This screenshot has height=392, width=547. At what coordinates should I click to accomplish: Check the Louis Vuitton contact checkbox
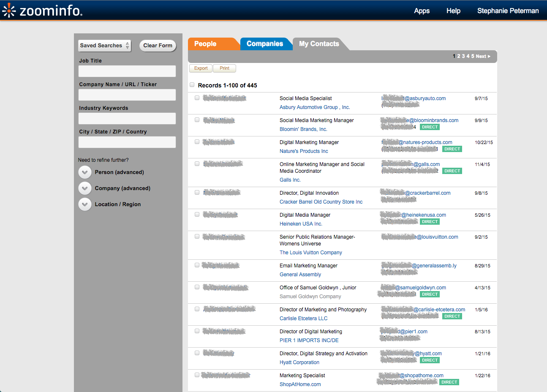coord(197,237)
